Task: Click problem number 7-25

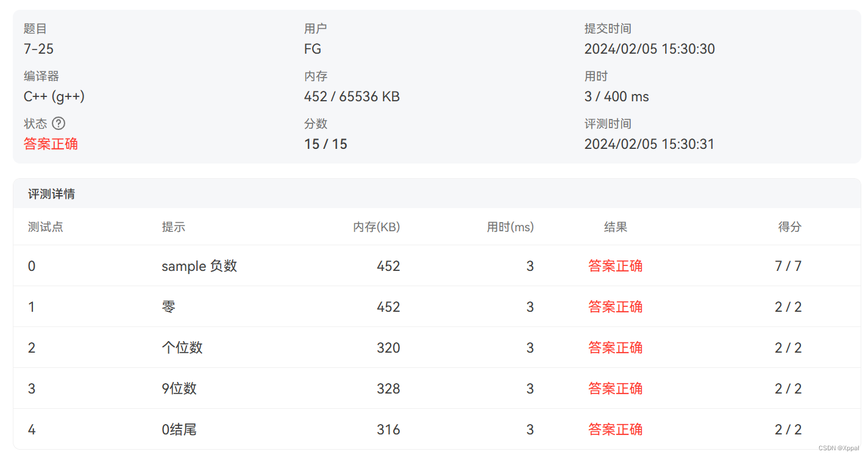Action: (x=39, y=49)
